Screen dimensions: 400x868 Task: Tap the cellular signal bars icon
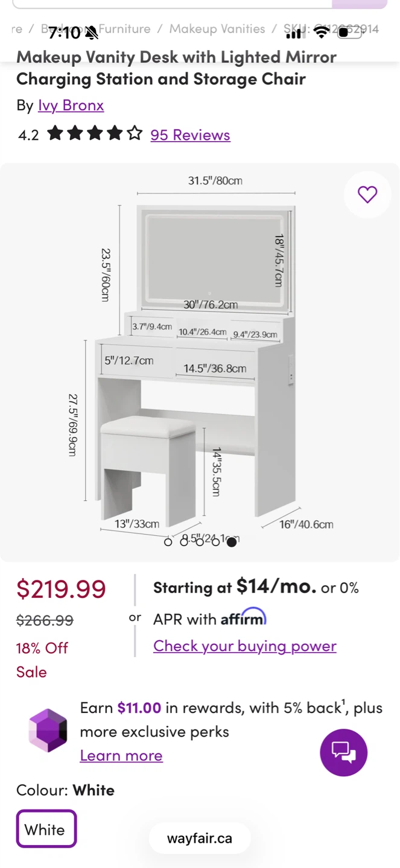point(293,33)
